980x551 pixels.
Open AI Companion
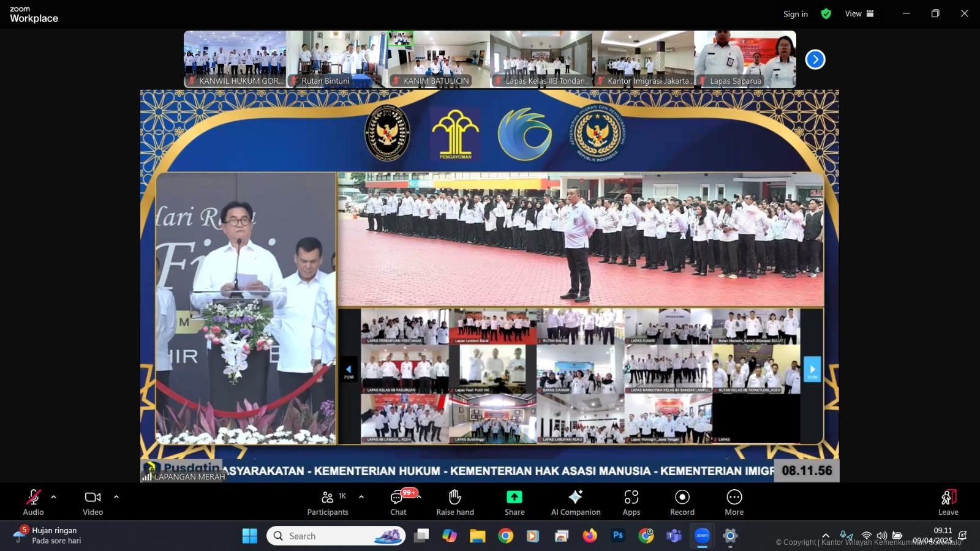click(575, 502)
